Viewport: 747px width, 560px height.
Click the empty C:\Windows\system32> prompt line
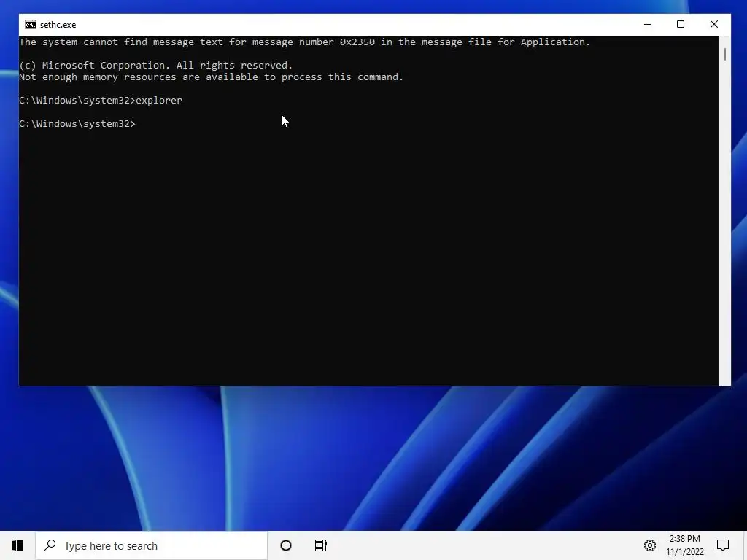(77, 124)
